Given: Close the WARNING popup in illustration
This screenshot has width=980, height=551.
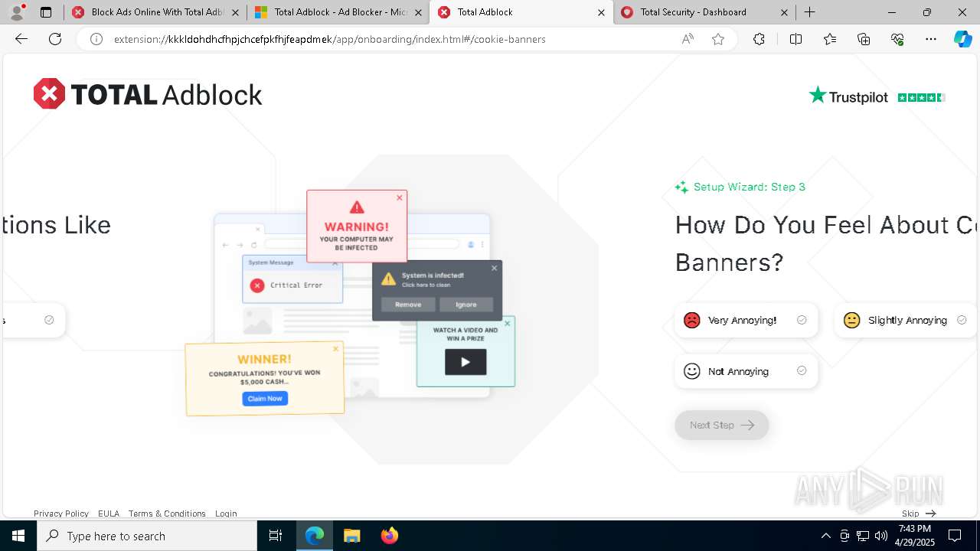Looking at the screenshot, I should (x=399, y=198).
